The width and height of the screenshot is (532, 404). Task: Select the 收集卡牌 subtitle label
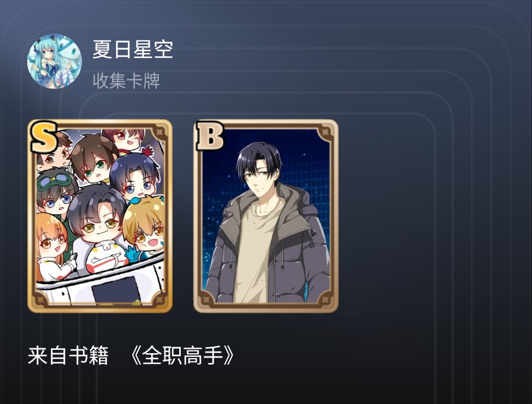126,81
